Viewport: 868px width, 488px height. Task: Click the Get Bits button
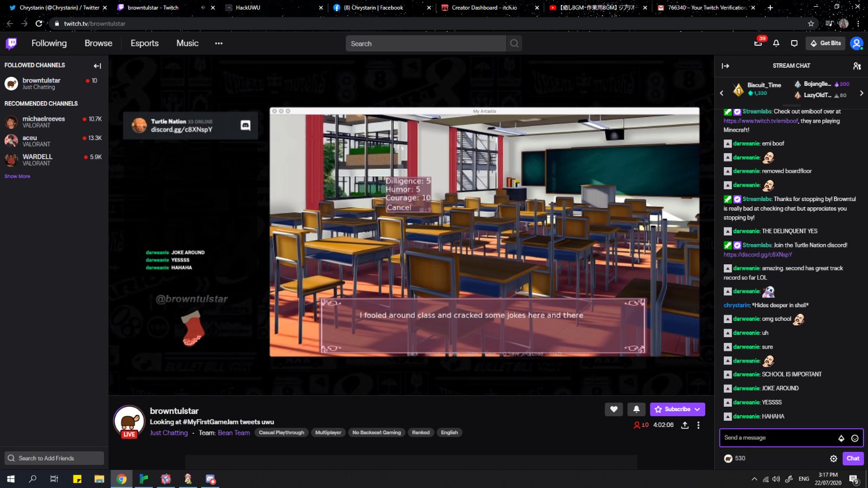[826, 43]
